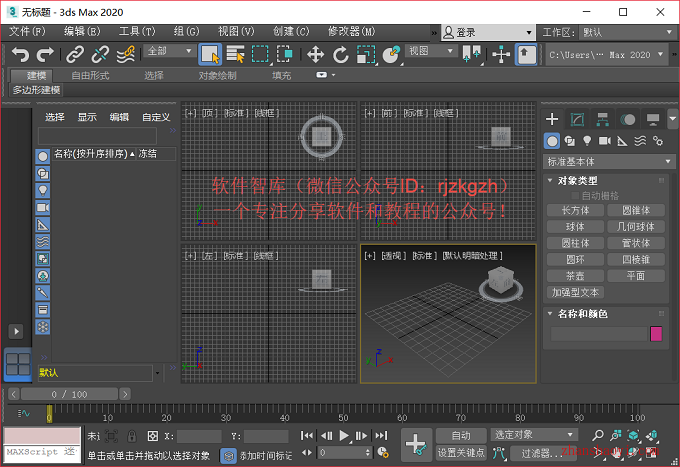Click the 圆柱体 cylinder button
This screenshot has width=680, height=467.
coord(575,243)
